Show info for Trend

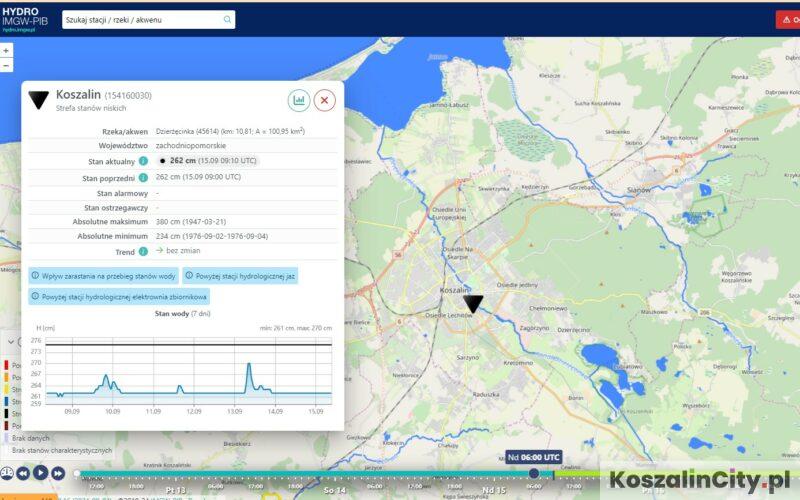(x=143, y=252)
